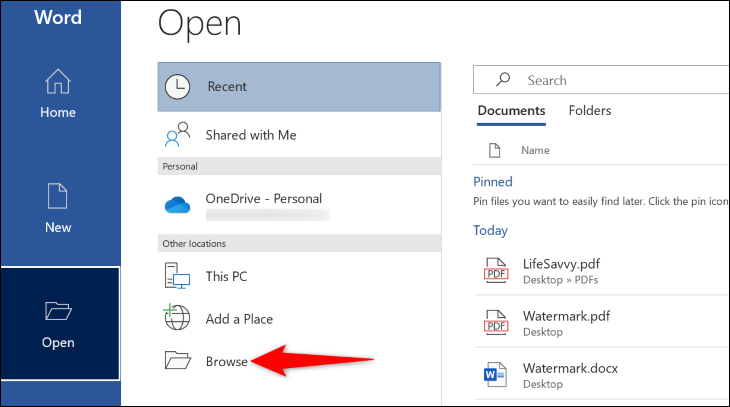
Task: Click the Pinned section heading
Action: point(493,182)
